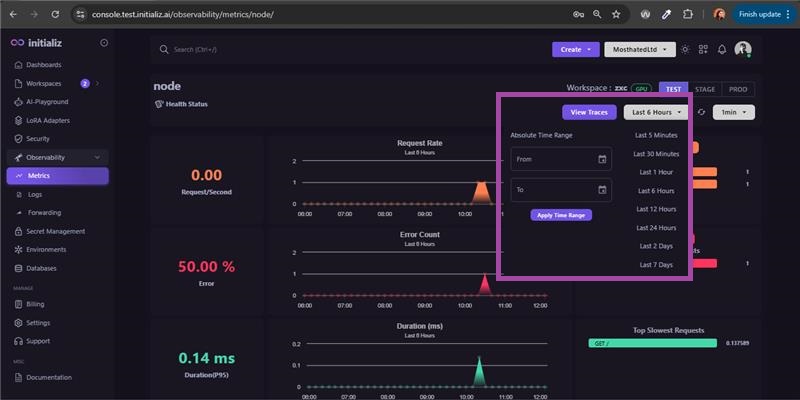
Task: Open Documentation link
Action: pos(48,378)
